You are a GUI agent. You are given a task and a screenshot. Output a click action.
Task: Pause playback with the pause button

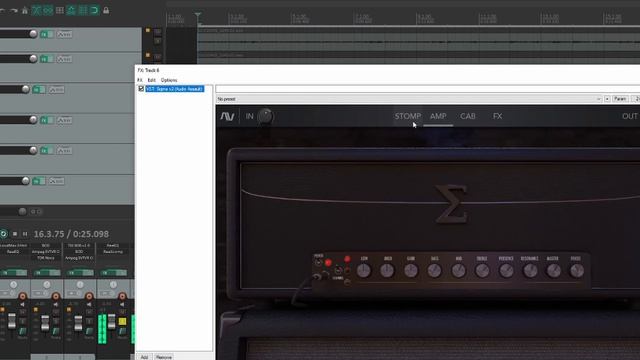coord(25,234)
